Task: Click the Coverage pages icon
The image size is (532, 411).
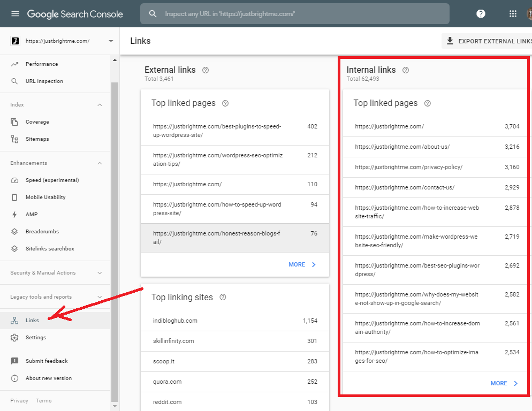Action: pyautogui.click(x=14, y=122)
